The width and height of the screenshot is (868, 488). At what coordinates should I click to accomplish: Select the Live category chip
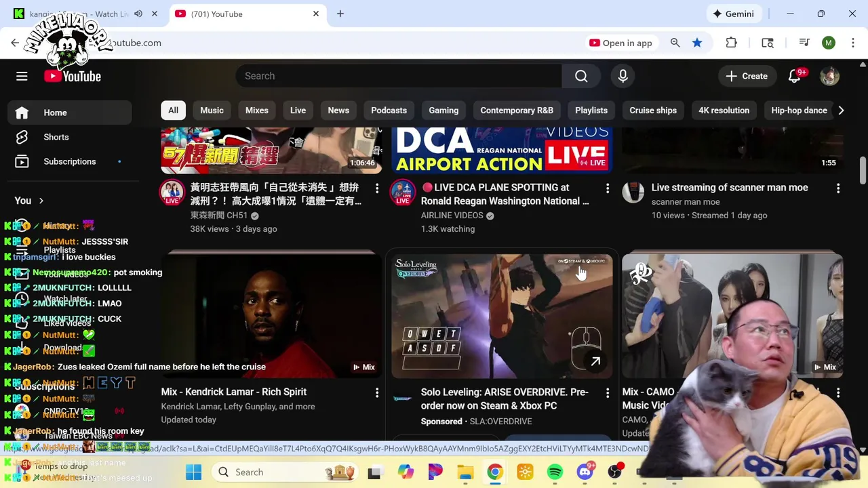coord(298,110)
